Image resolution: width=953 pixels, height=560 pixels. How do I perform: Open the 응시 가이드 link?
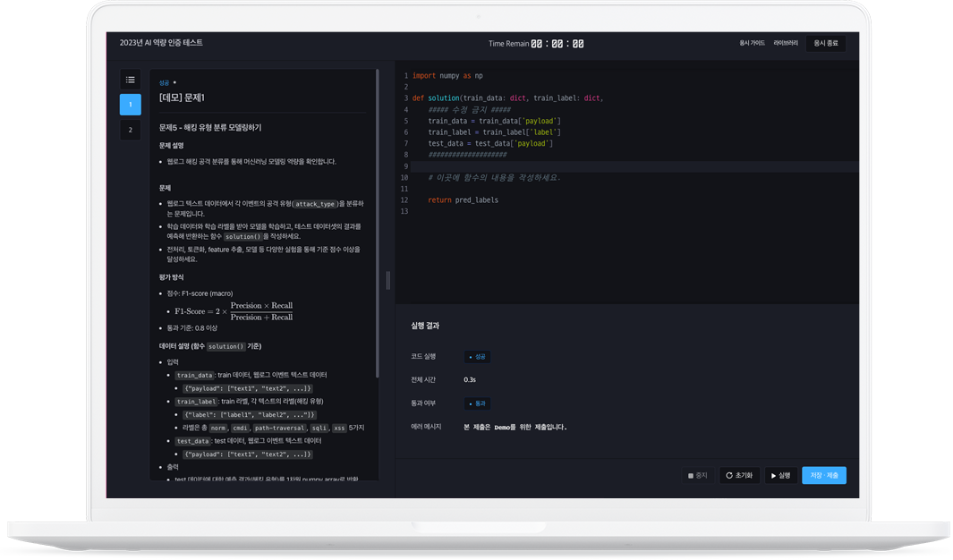pyautogui.click(x=752, y=43)
